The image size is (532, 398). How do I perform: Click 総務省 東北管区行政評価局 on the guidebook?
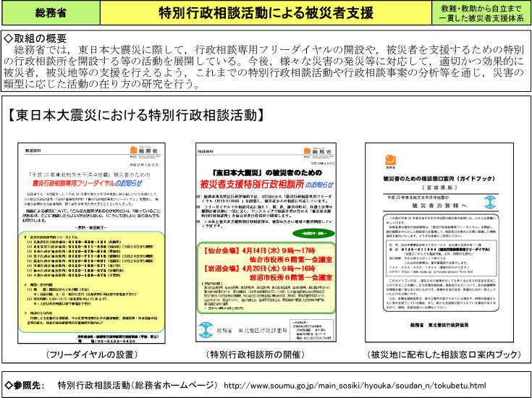coord(439,325)
